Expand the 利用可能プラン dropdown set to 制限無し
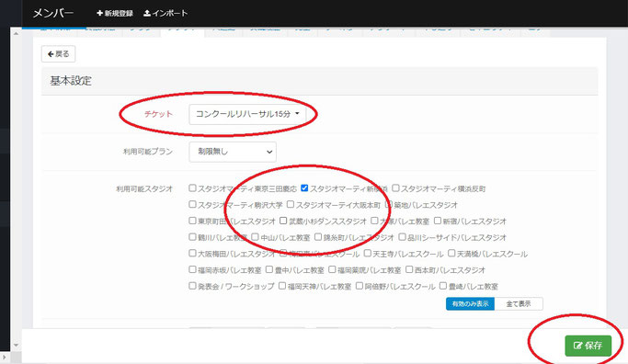628x364 pixels. click(233, 152)
